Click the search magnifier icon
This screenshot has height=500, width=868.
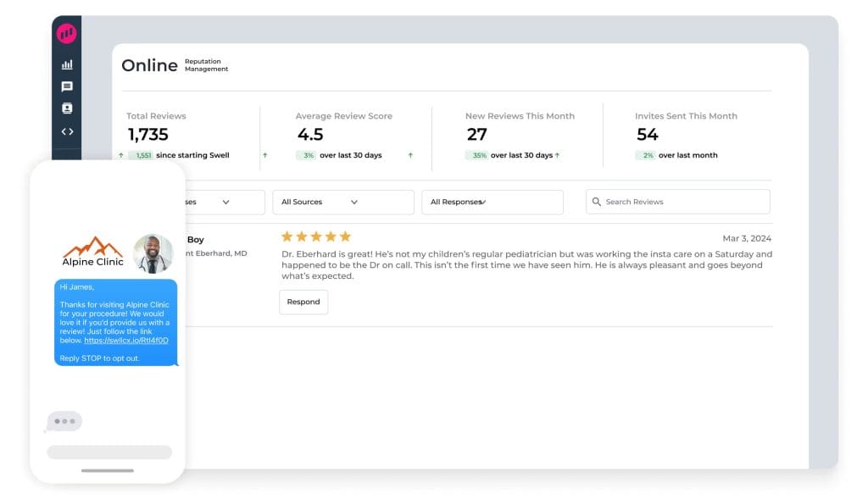tap(597, 202)
